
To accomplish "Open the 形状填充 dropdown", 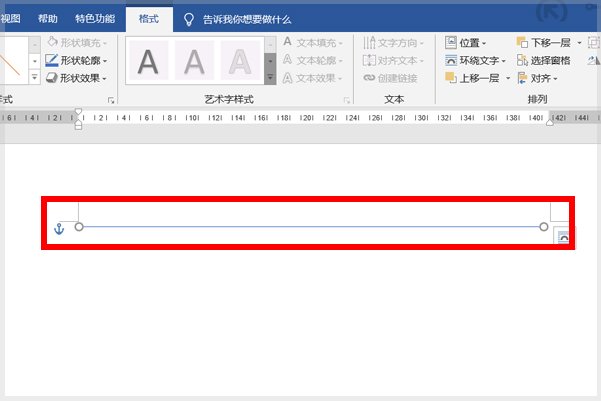I will tap(77, 42).
